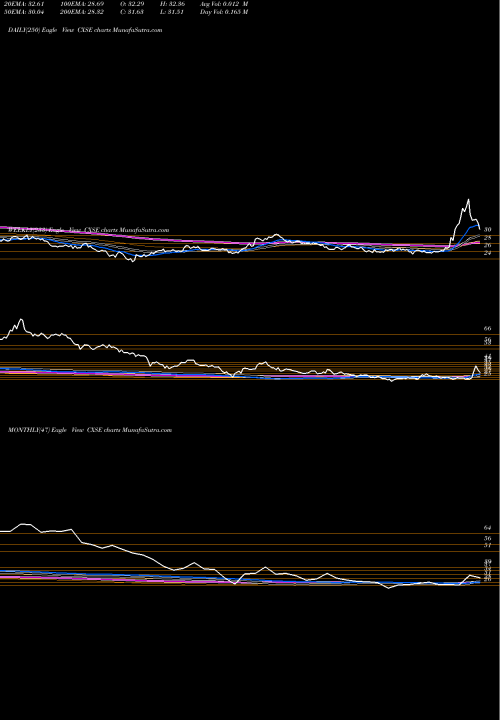Click the DAILY(250) chart title

pos(85,30)
